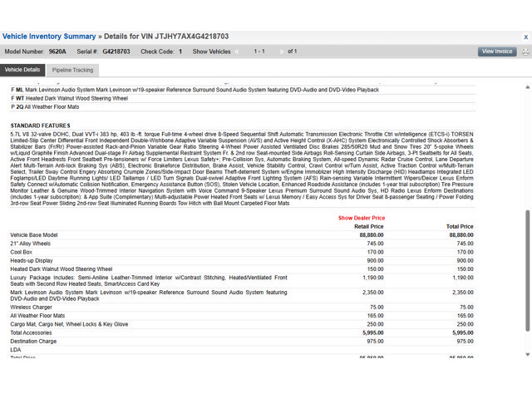Go to the next vehicle arrow

[x=281, y=52]
